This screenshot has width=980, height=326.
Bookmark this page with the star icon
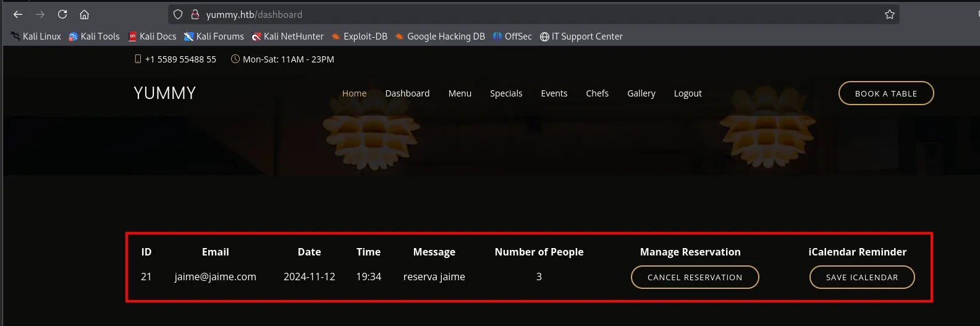pos(890,14)
